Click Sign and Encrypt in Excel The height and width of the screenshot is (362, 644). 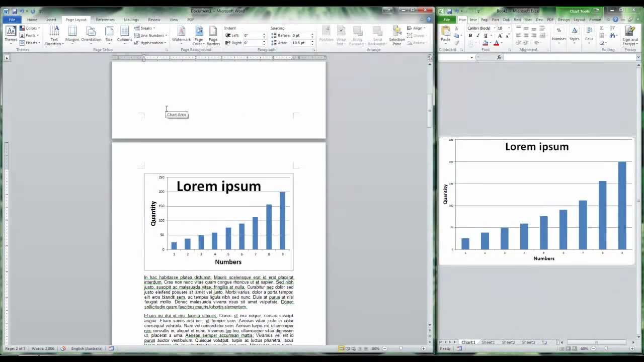coord(630,35)
